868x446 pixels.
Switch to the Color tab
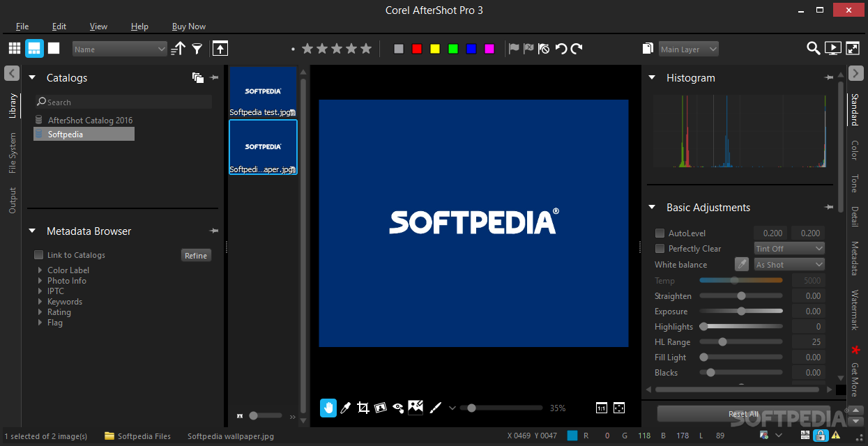855,150
